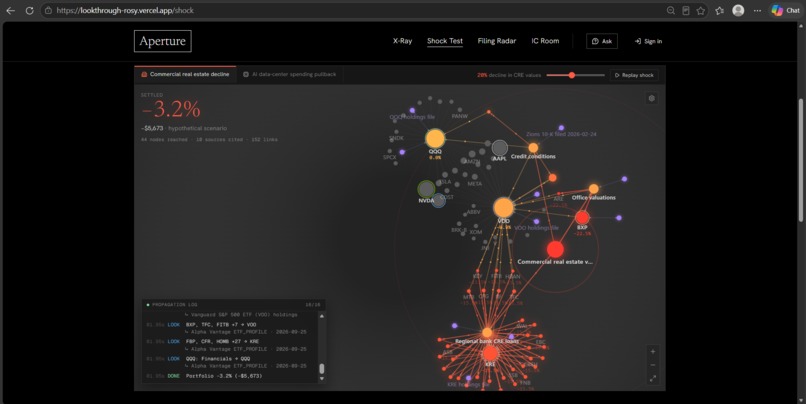Zoom in the graph with plus icon
This screenshot has width=806, height=404.
tap(653, 352)
